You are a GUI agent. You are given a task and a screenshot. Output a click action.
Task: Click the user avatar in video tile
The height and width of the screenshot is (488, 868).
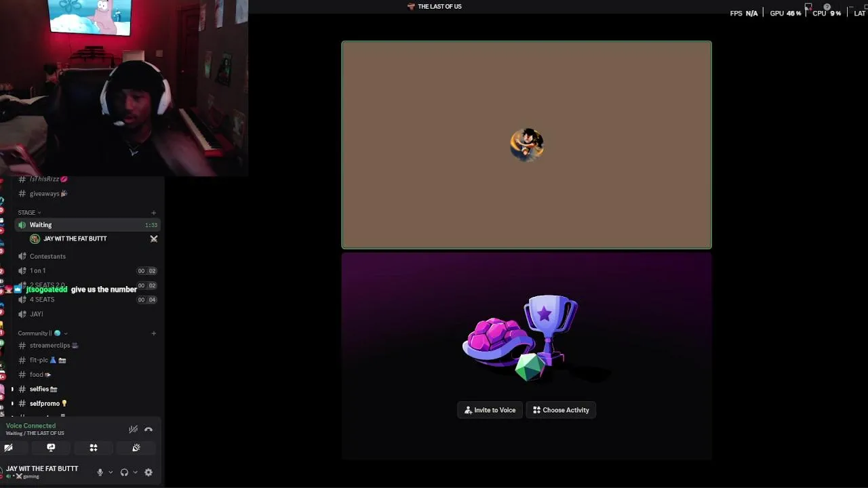click(x=527, y=144)
